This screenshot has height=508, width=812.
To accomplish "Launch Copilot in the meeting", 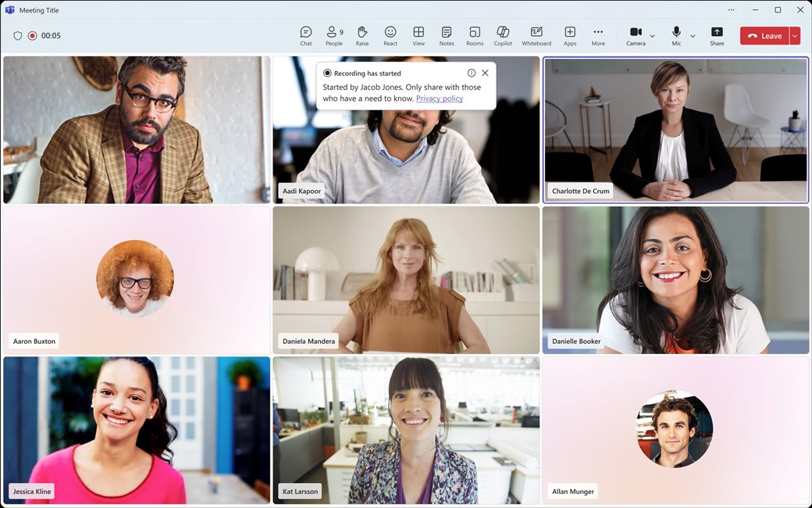I will (503, 35).
